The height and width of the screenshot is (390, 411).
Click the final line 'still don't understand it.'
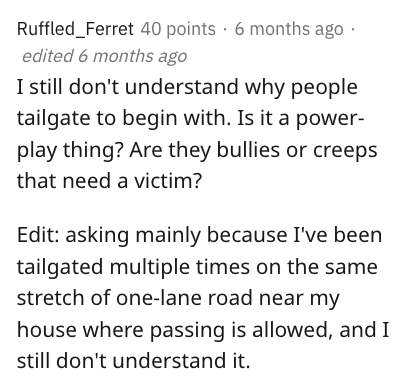pos(133,360)
